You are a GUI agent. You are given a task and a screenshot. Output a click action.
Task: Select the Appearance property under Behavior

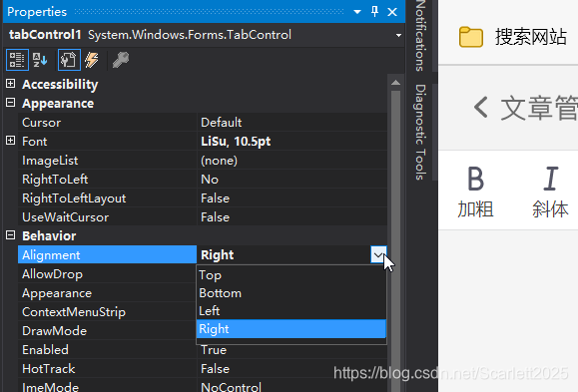[107, 293]
